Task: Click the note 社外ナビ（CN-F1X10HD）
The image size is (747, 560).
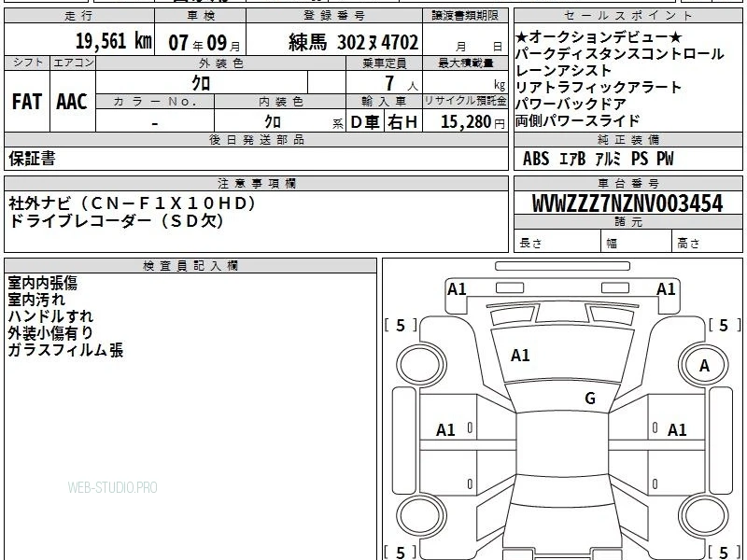Action: 133,203
